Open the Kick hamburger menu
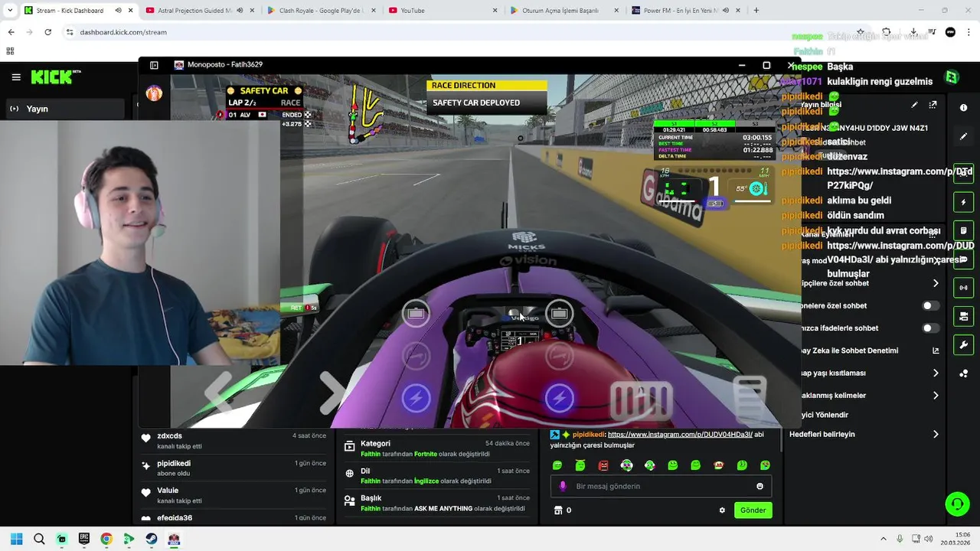 coord(16,77)
